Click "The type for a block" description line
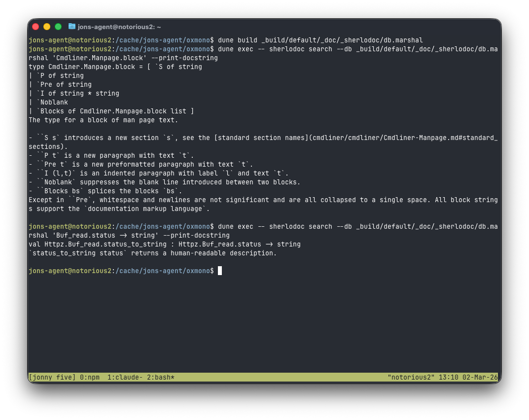Viewport: 529px width, 420px height. (x=104, y=120)
